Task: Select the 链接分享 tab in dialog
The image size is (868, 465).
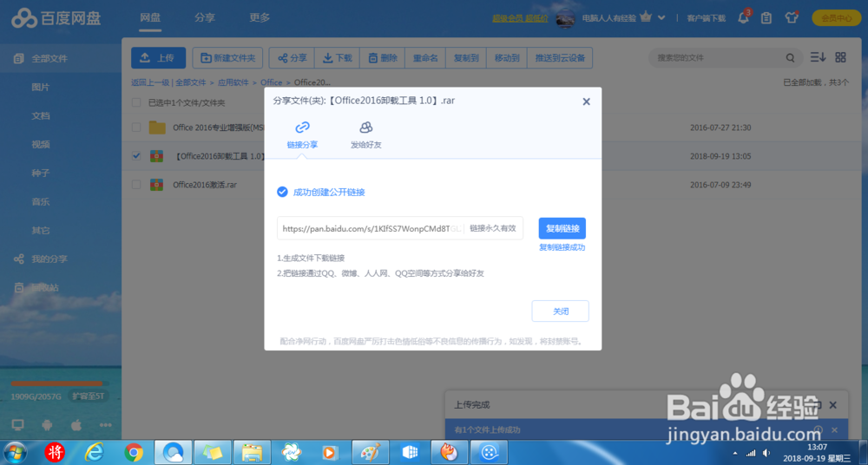Action: 302,135
